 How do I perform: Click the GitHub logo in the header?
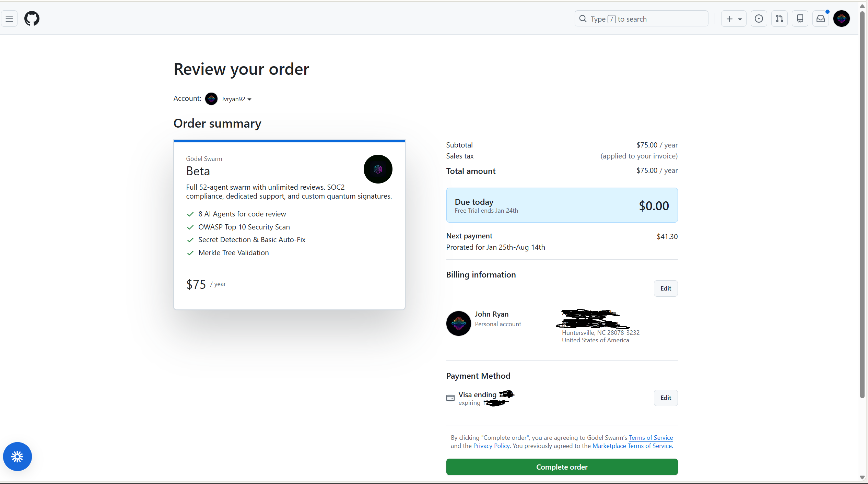(32, 19)
